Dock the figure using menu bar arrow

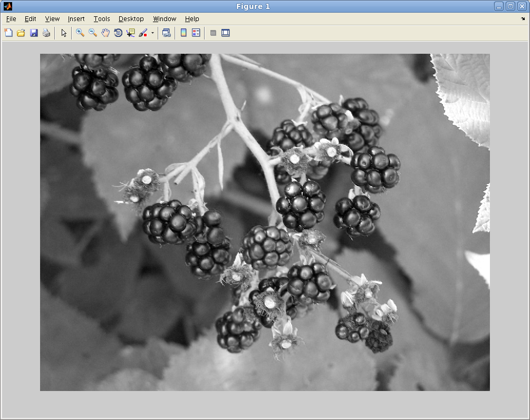[523, 19]
